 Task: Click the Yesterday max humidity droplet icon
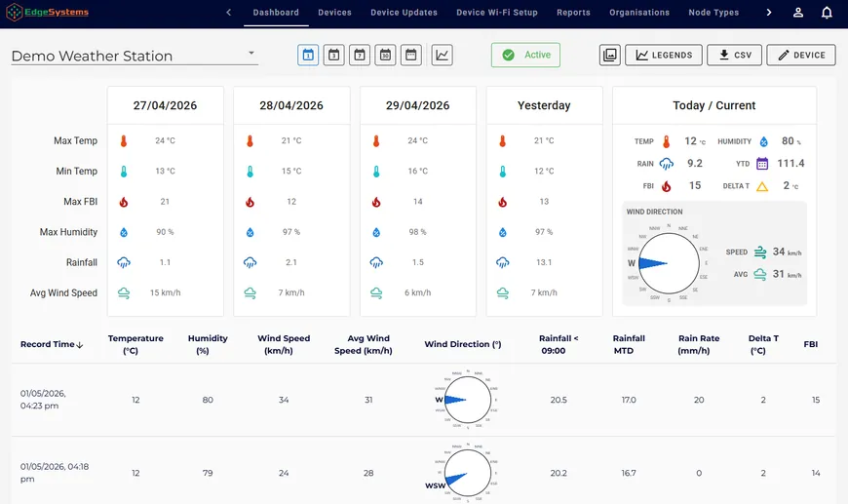point(502,233)
